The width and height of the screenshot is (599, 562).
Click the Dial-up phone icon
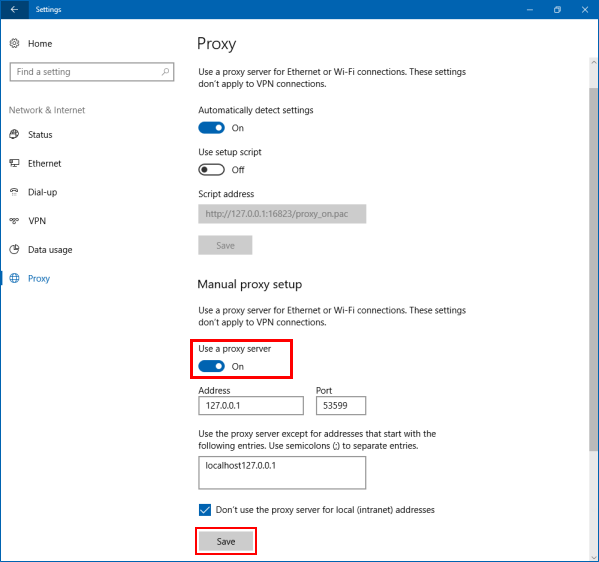tap(14, 192)
